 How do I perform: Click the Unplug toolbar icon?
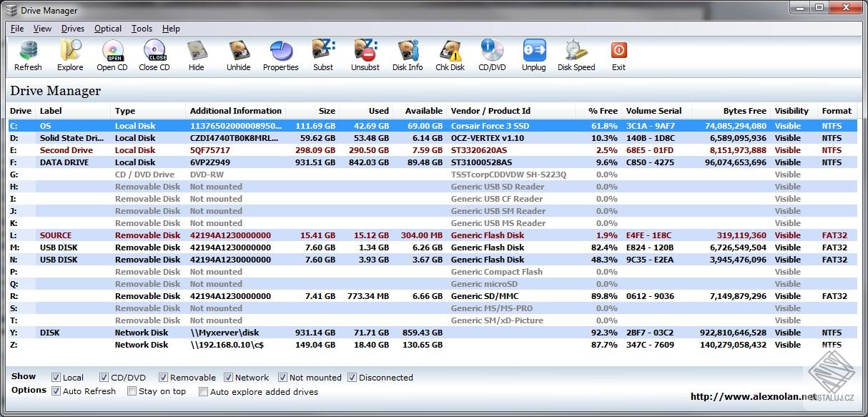[x=533, y=54]
